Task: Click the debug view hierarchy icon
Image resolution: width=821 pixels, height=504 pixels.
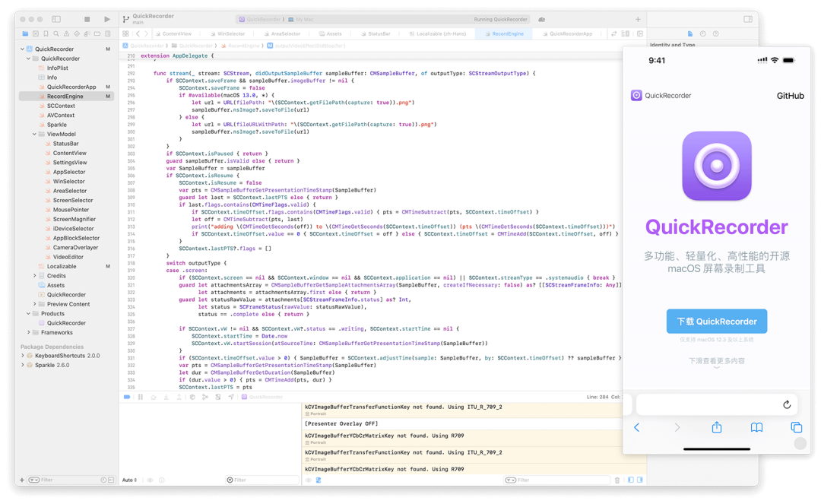Action: (192, 398)
